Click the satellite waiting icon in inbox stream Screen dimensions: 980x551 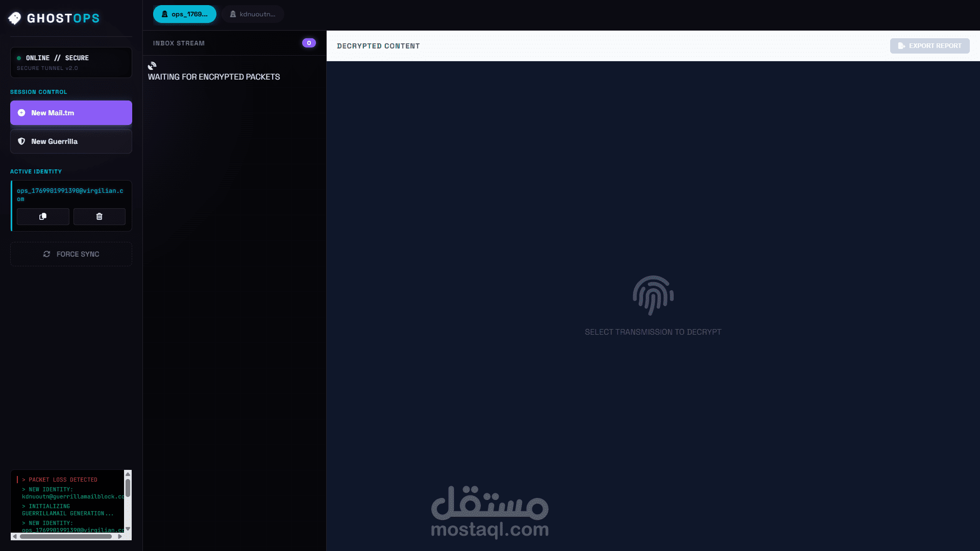[152, 66]
